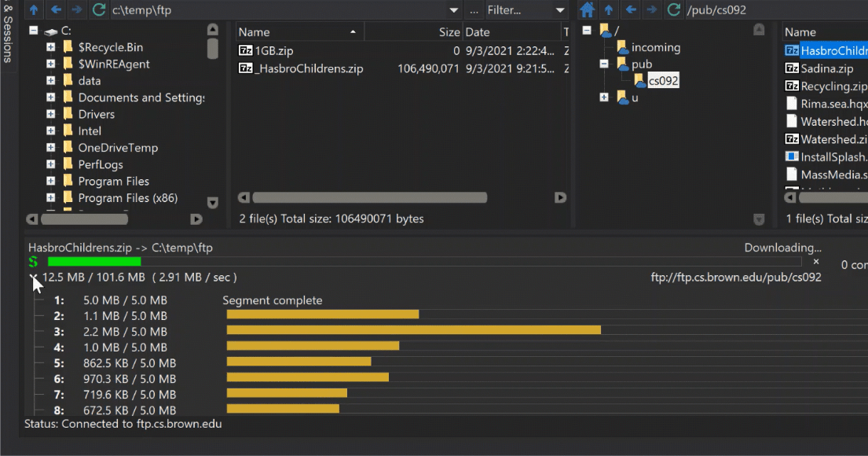The image size is (868, 456).
Task: Go up one folder in remote pane
Action: tap(609, 9)
